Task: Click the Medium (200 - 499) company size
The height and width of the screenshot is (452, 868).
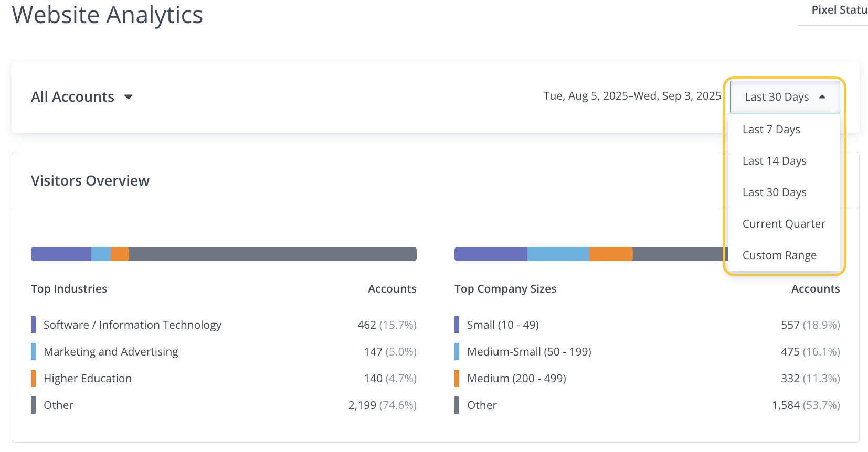Action: click(516, 379)
